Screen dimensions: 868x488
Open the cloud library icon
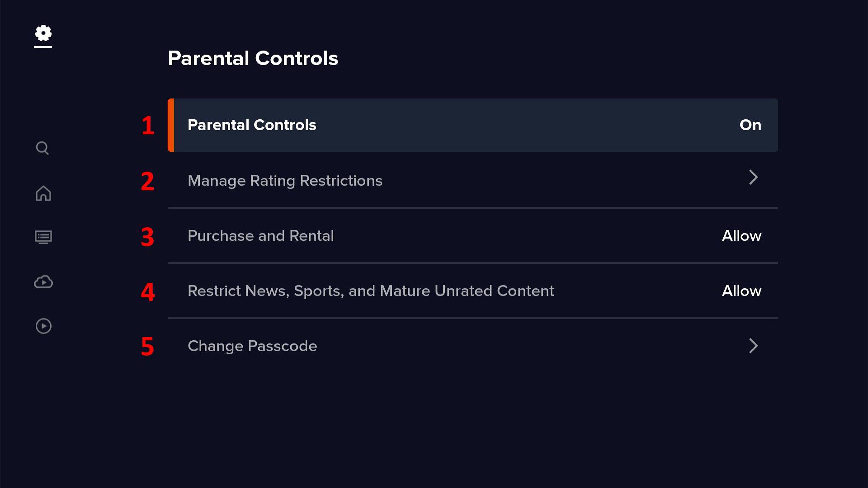pos(42,282)
